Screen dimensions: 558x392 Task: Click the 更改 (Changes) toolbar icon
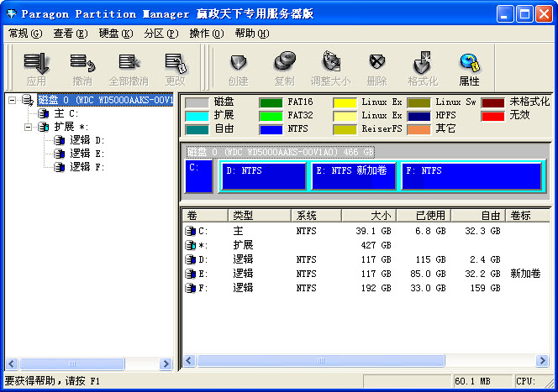coord(175,67)
